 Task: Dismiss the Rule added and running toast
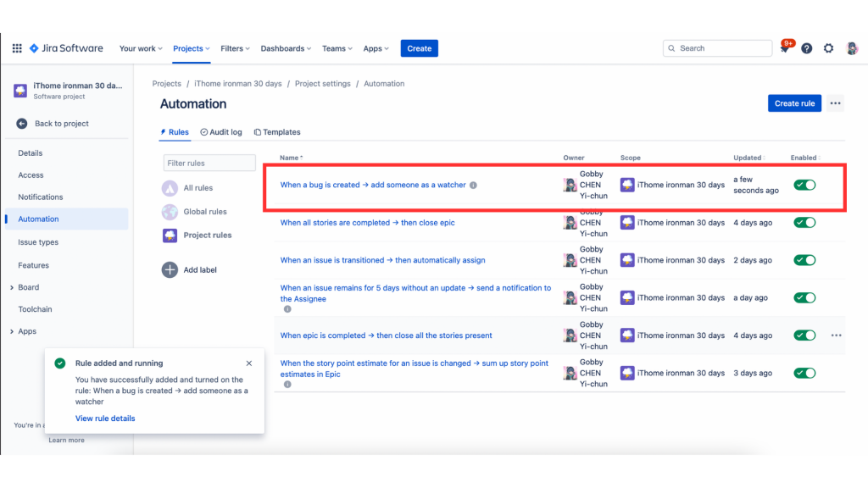tap(249, 363)
